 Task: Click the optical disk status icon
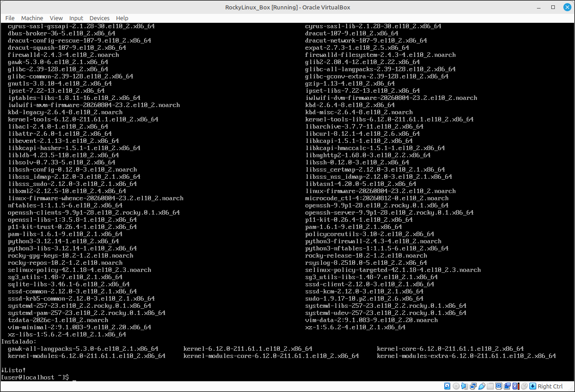pyautogui.click(x=456, y=386)
